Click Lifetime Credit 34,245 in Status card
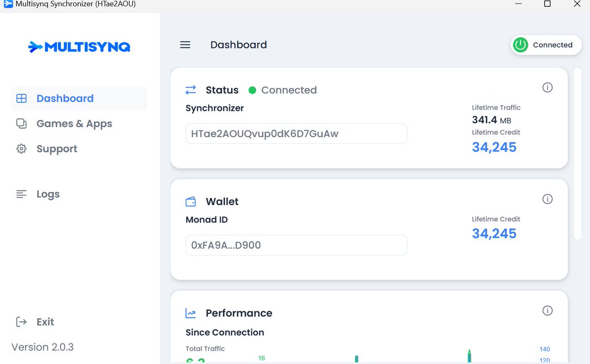The width and height of the screenshot is (590, 364). 494,147
